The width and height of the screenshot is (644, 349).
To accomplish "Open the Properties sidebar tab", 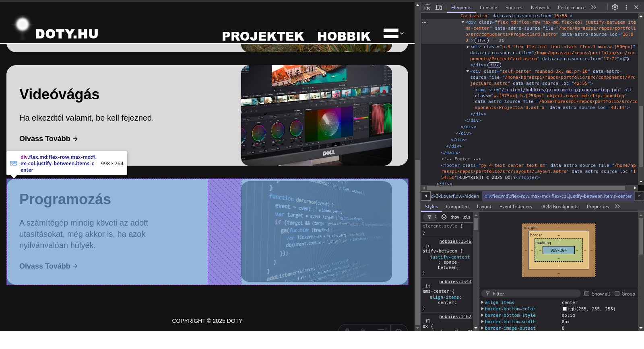I will pyautogui.click(x=598, y=207).
